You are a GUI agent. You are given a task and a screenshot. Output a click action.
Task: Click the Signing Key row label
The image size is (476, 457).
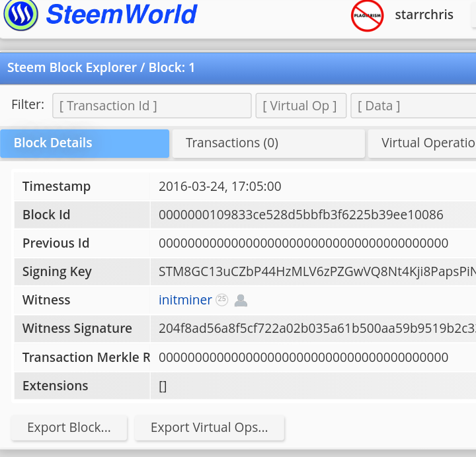point(57,272)
